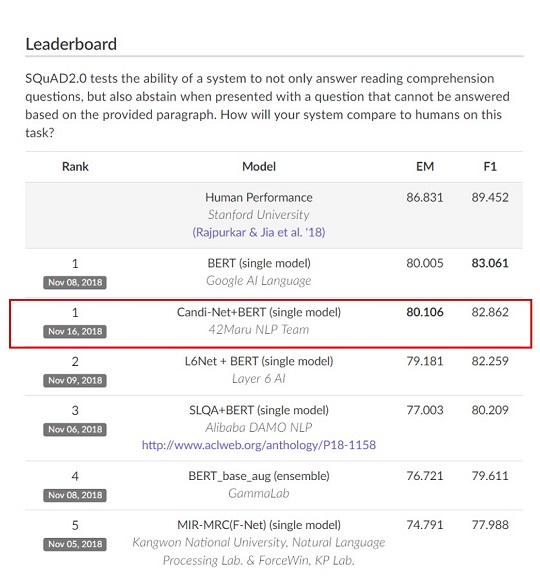Click the Nov 06, 2018 date badge
The image size is (540, 576).
(75, 429)
